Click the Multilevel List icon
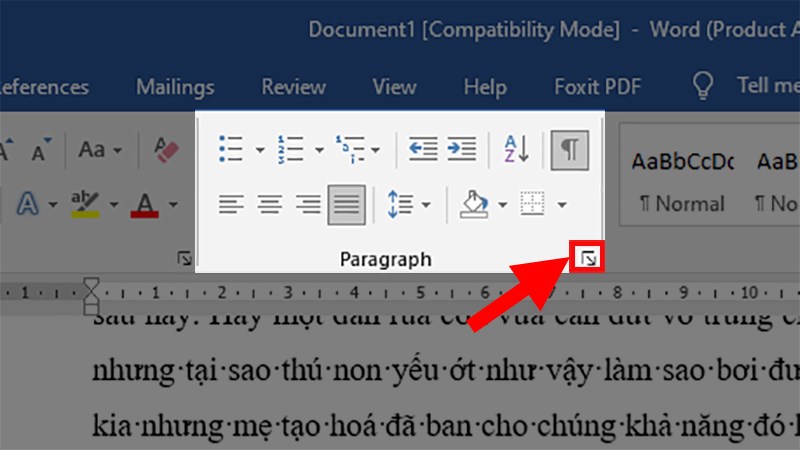 click(x=350, y=149)
